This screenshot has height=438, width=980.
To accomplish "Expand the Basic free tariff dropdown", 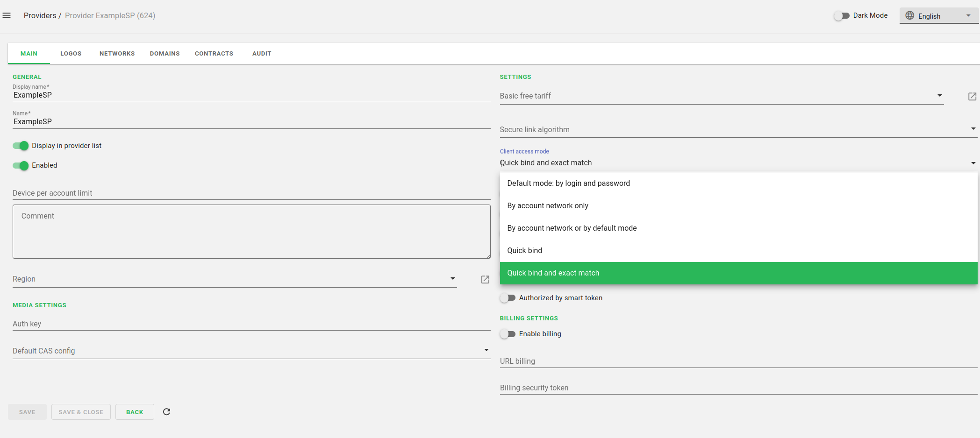I will 939,96.
